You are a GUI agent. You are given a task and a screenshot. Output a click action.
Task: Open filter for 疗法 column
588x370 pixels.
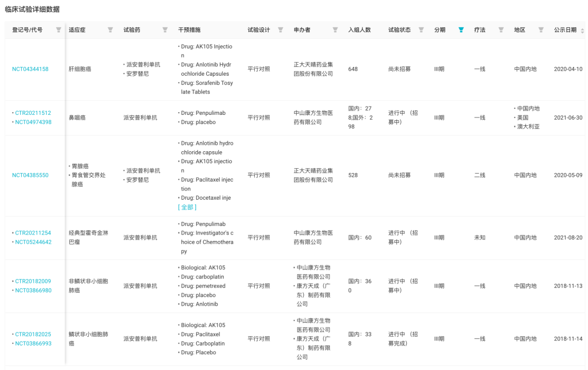click(x=501, y=30)
